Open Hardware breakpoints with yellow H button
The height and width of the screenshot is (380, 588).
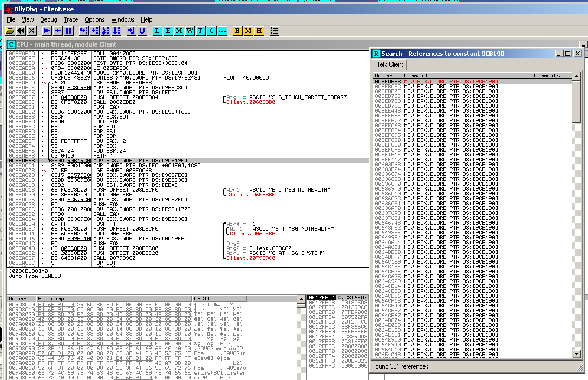[259, 31]
